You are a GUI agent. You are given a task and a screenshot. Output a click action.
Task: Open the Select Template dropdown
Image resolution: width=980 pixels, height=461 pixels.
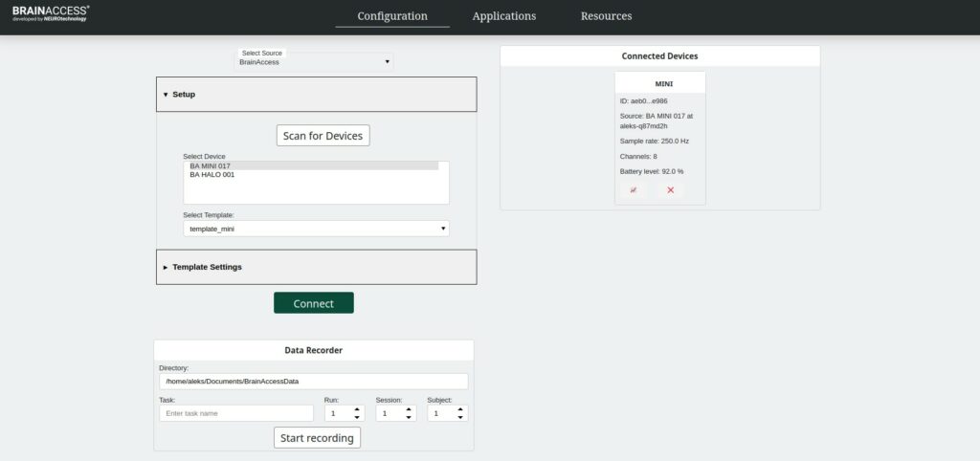click(316, 229)
